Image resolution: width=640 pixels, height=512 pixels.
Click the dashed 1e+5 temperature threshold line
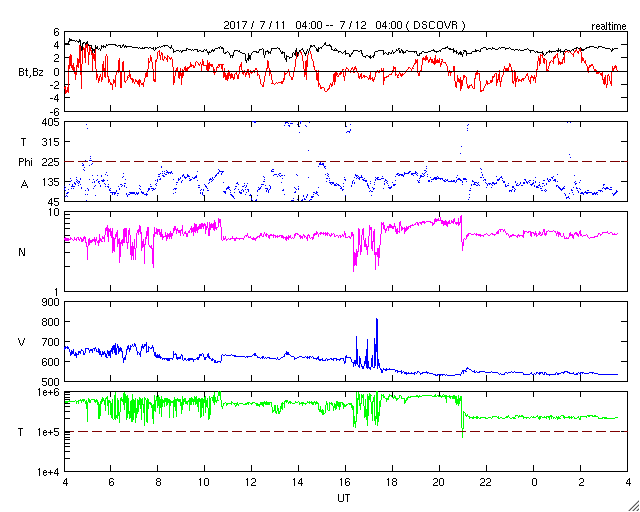345,432
